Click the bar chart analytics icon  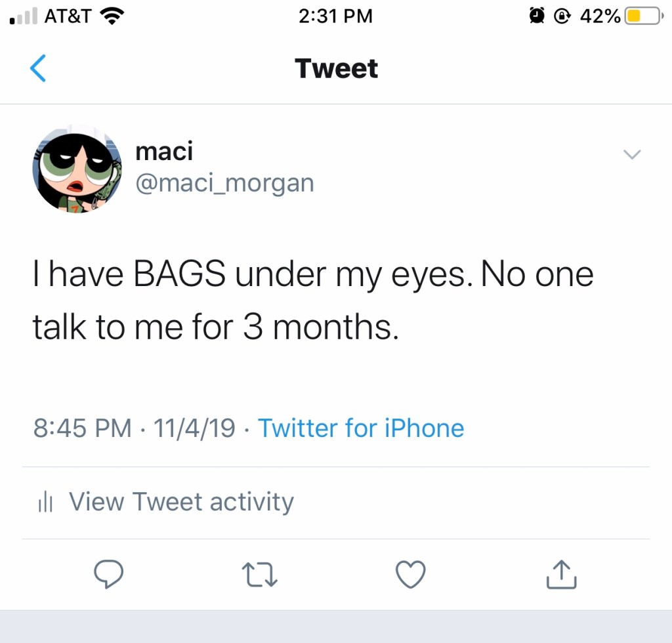coord(45,503)
